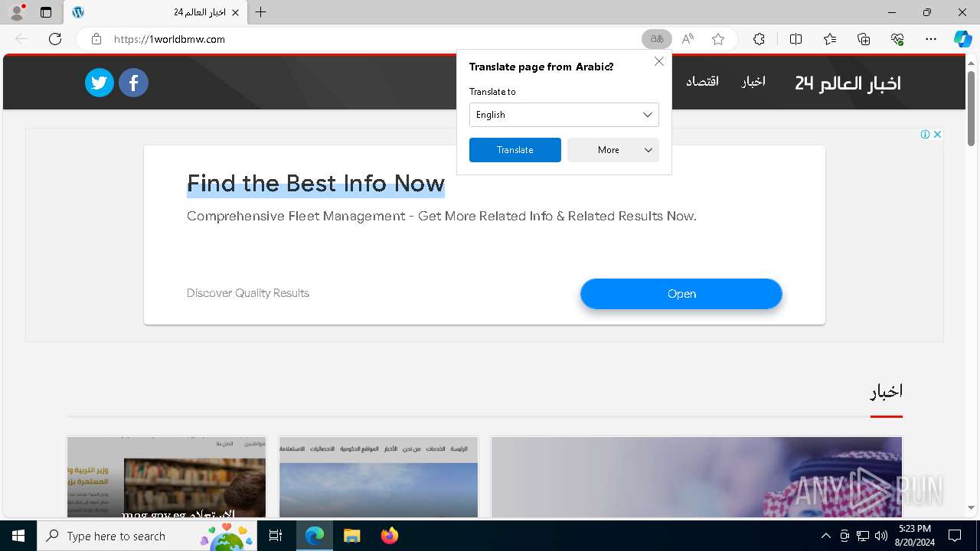Open the Edge profile icon
The image size is (980, 551).
click(x=17, y=12)
